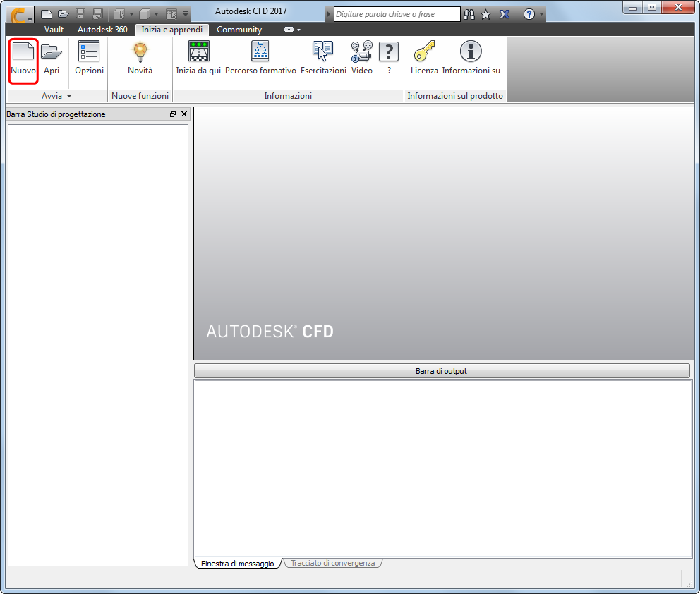Switch to the Vault ribbon tab
Viewport: 700px width, 594px height.
(54, 30)
